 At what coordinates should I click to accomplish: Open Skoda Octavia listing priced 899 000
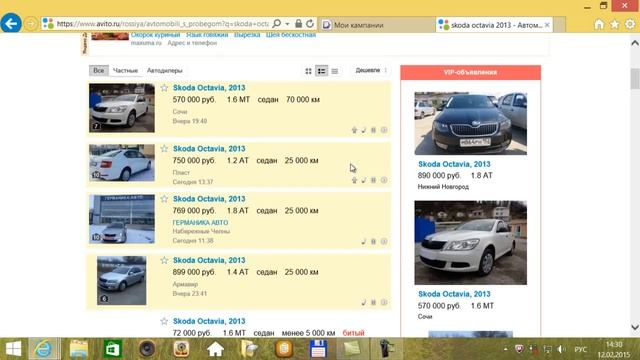coord(209,260)
